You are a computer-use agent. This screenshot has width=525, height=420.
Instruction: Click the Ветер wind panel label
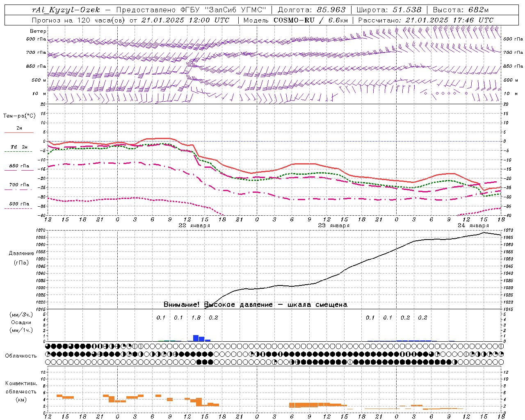(38, 31)
